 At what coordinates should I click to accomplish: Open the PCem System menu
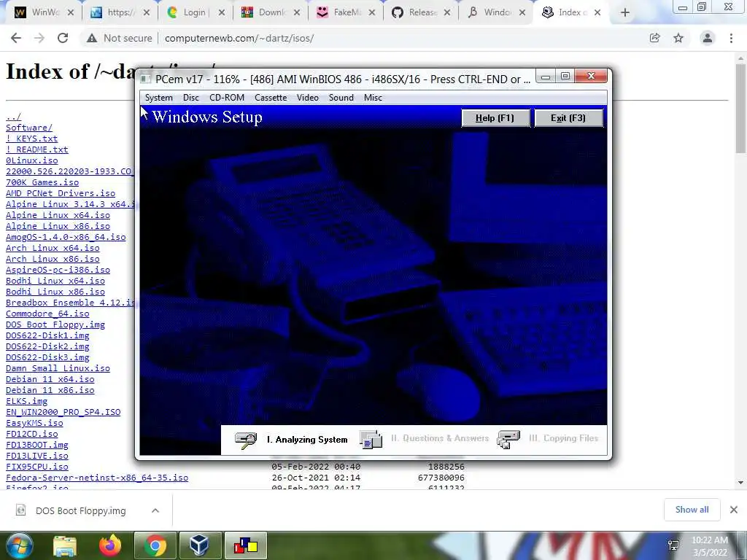pos(158,98)
